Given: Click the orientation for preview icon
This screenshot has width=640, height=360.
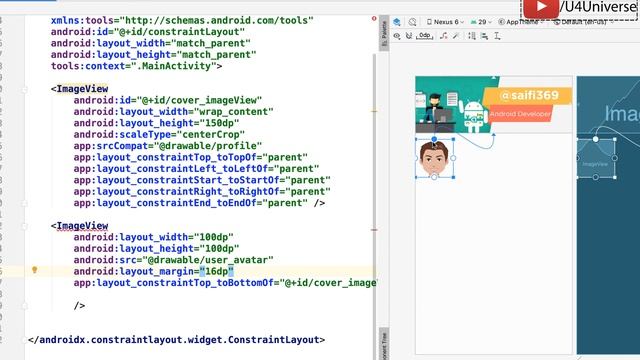Looking at the screenshot, I should [x=412, y=22].
